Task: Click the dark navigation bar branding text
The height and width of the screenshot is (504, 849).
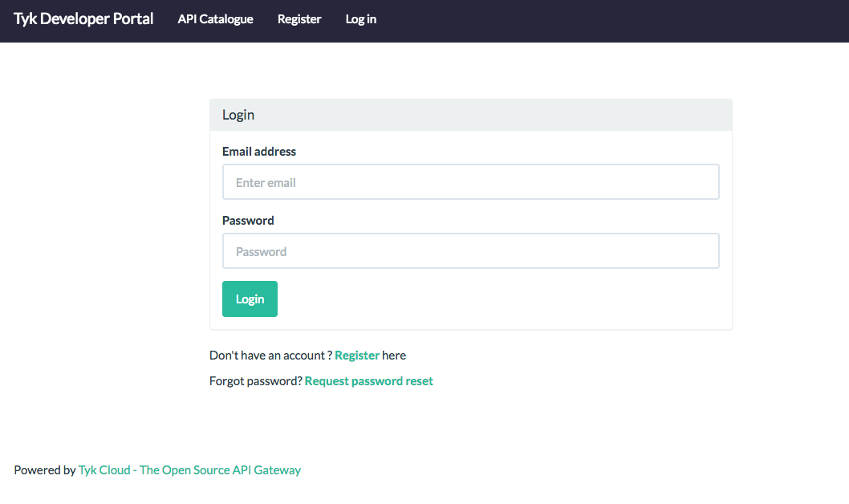Action: (83, 18)
